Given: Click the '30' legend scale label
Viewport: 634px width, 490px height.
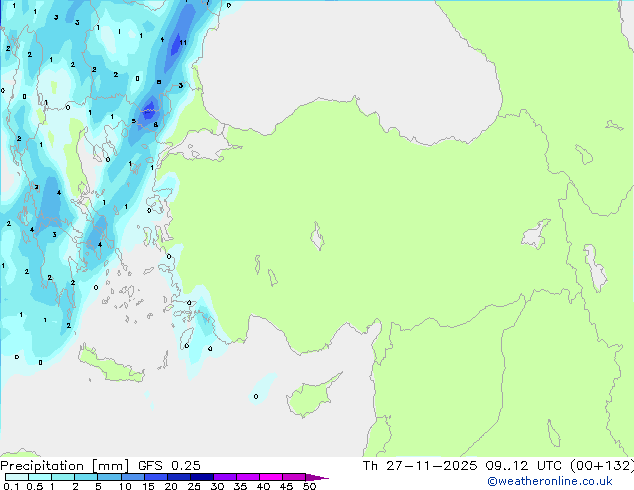Looking at the screenshot, I should tap(217, 486).
